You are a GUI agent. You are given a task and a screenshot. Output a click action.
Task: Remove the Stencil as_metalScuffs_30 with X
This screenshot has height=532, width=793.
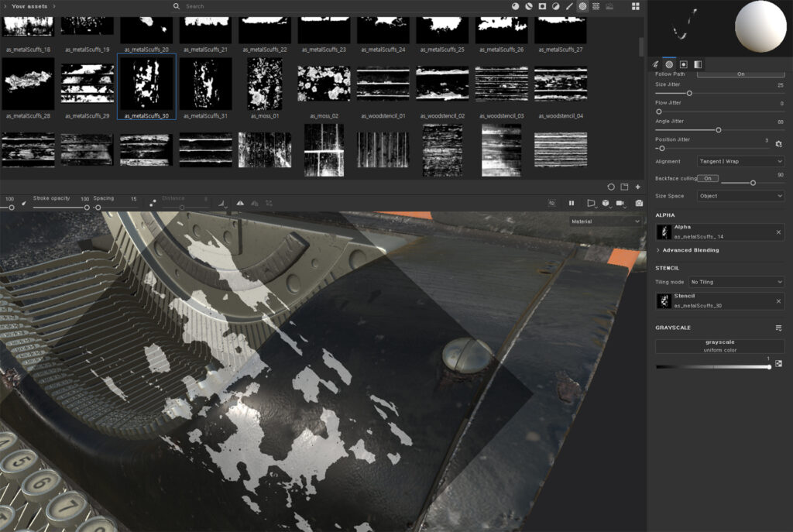(778, 301)
